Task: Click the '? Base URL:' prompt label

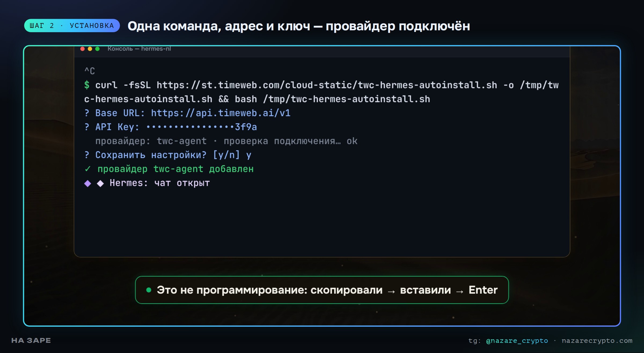Action: 114,113
